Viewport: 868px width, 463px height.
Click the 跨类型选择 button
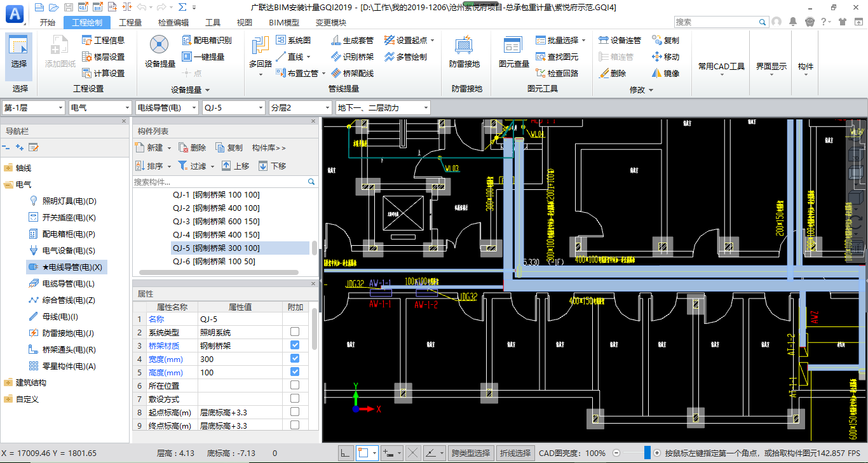471,453
